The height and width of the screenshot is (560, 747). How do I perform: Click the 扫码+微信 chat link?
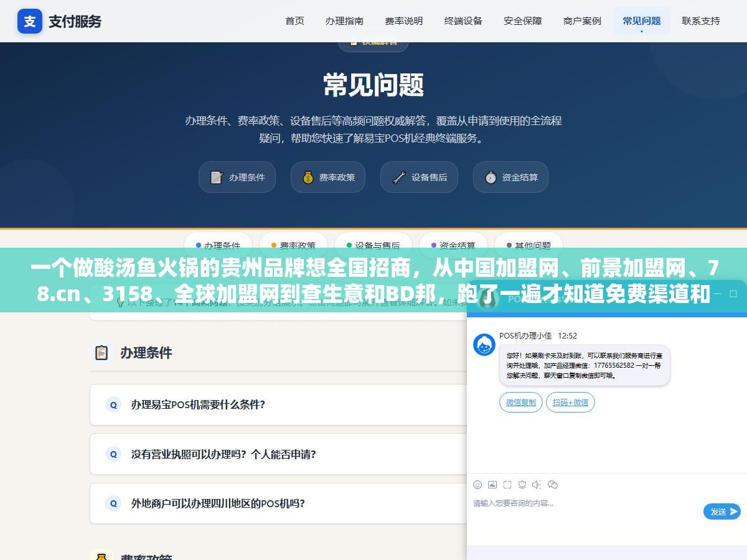[x=570, y=402]
